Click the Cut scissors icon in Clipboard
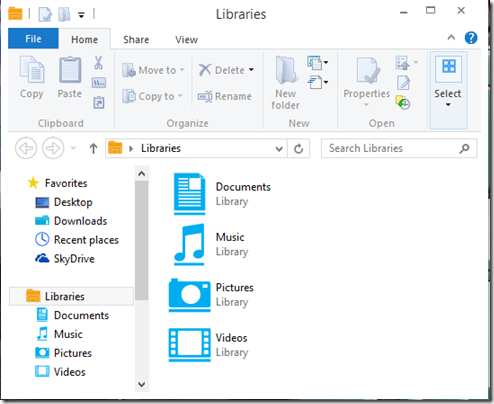Viewport: 494px width, 404px height. (x=98, y=63)
